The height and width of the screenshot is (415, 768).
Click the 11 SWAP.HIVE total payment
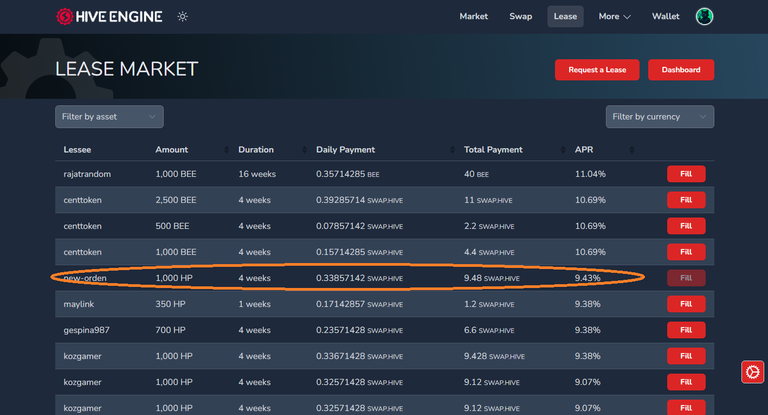pyautogui.click(x=488, y=200)
